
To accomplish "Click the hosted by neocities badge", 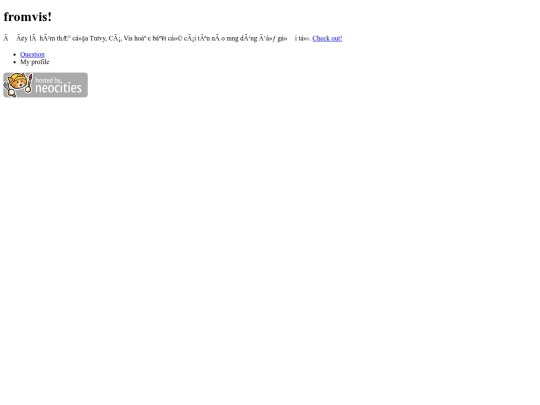I will [45, 85].
